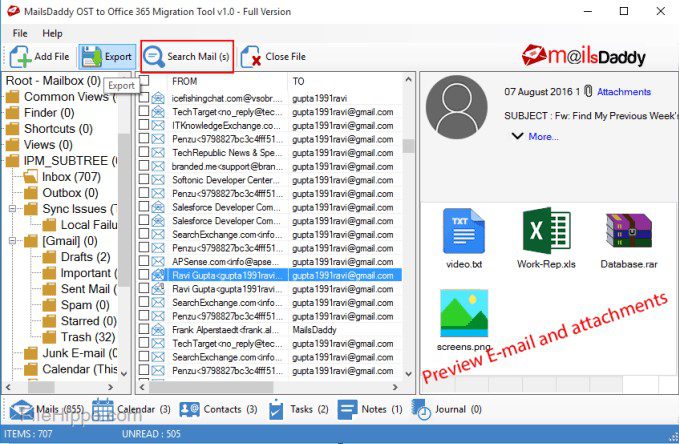679x444 pixels.
Task: Click the Export floppy disk icon
Action: coord(91,57)
